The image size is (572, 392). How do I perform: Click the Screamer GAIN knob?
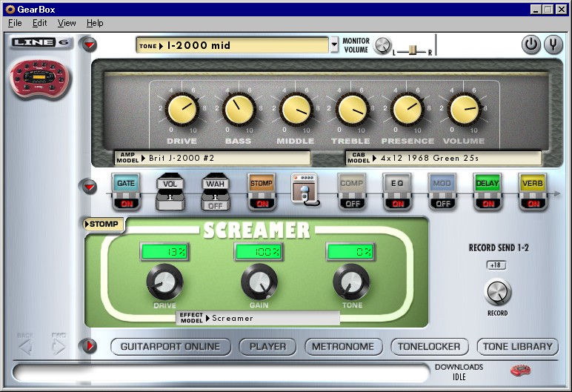click(259, 282)
